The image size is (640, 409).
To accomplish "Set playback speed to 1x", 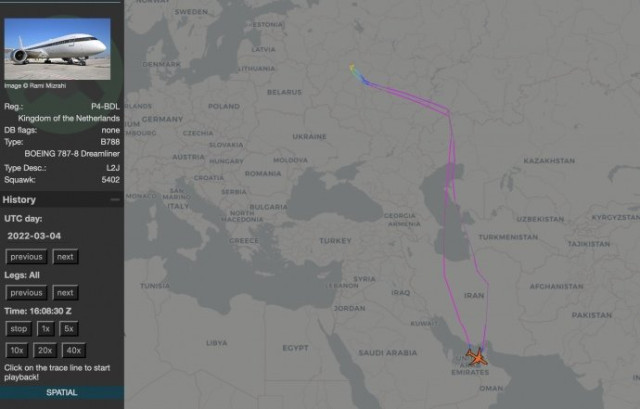I will 45,329.
